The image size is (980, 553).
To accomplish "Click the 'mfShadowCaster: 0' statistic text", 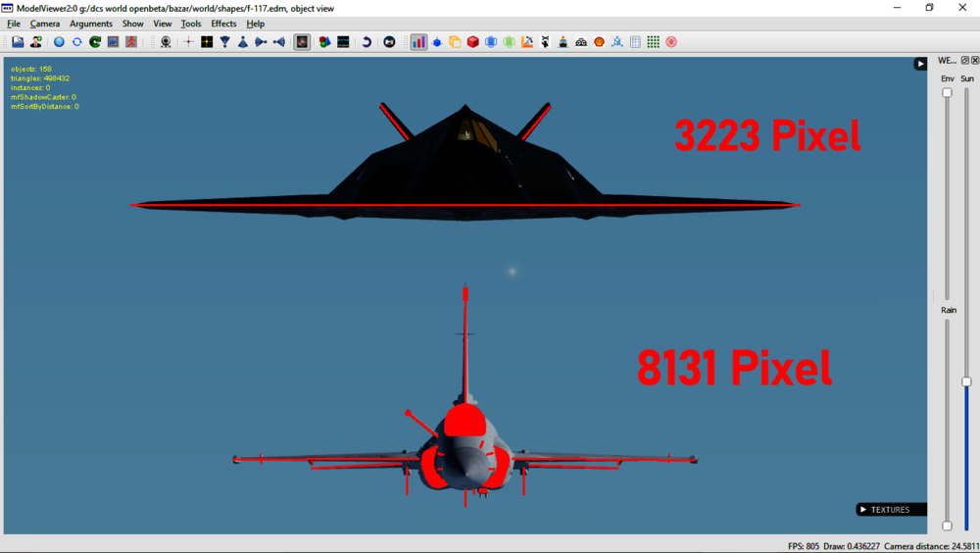I will pyautogui.click(x=43, y=97).
